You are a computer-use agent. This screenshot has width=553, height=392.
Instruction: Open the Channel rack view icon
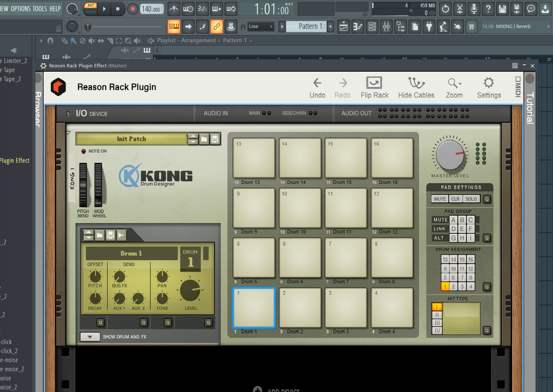(x=372, y=26)
